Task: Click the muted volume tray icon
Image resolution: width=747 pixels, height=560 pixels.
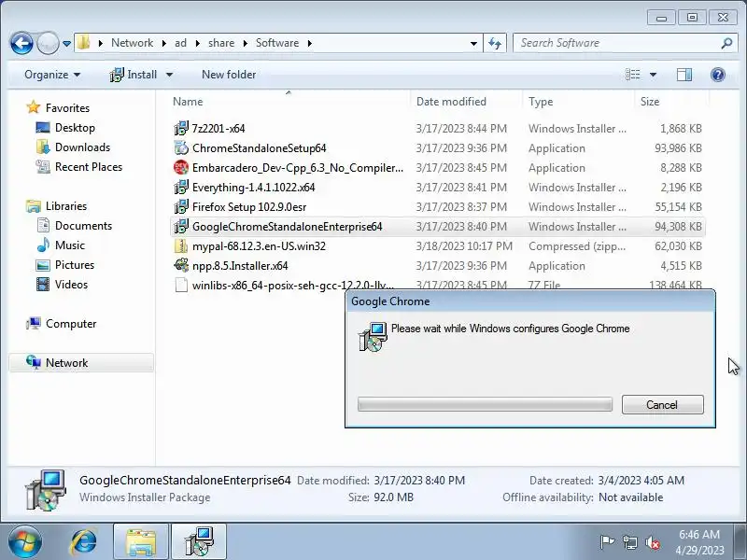Action: pyautogui.click(x=653, y=542)
